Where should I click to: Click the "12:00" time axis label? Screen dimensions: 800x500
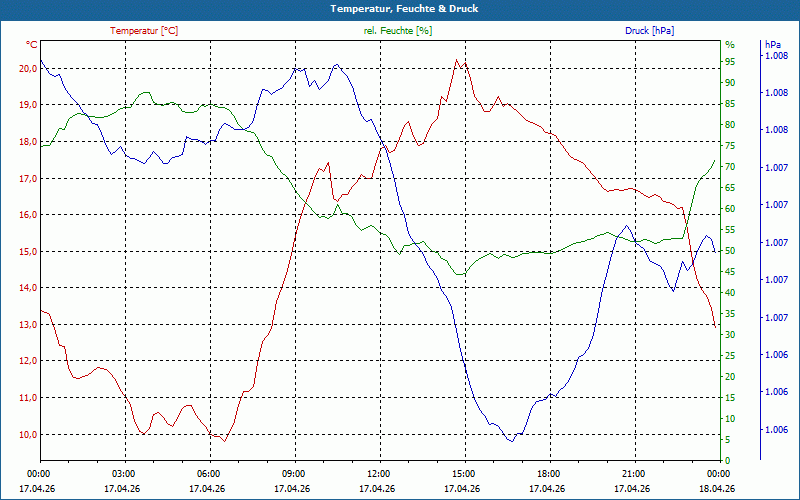click(x=378, y=473)
